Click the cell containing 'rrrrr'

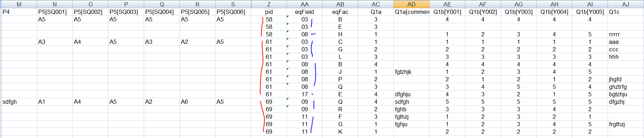tap(625, 34)
